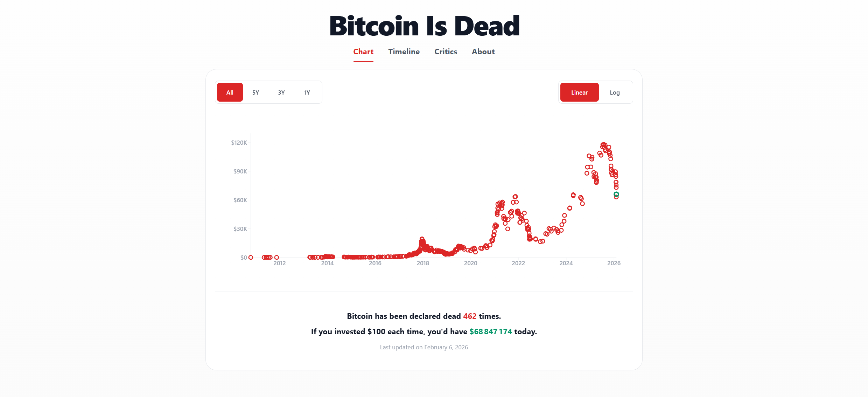Click the green $68 847 174 amount
The image size is (868, 397).
491,331
